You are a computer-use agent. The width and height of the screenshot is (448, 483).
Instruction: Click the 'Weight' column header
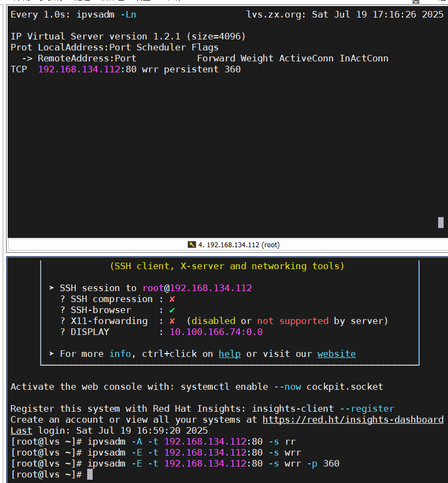click(x=257, y=58)
